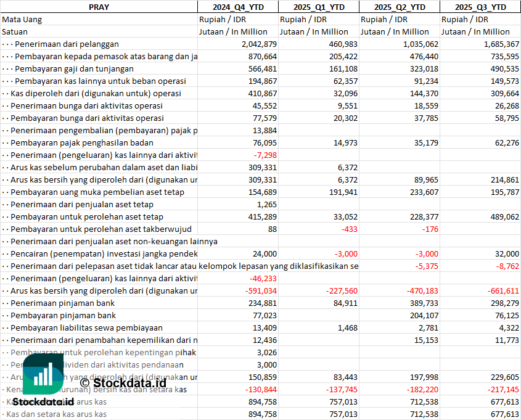This screenshot has width=521, height=420.
Task: Select cell value 204,107
Action: coord(424,315)
